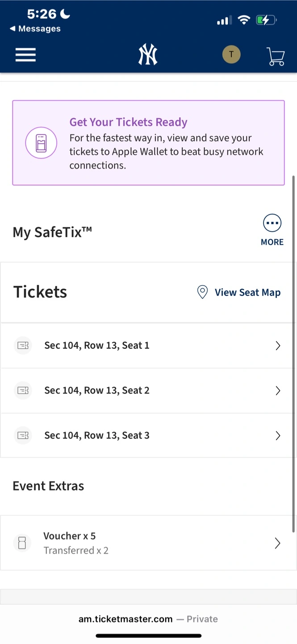Tap the ticket icon beside Seat 3

(x=23, y=435)
